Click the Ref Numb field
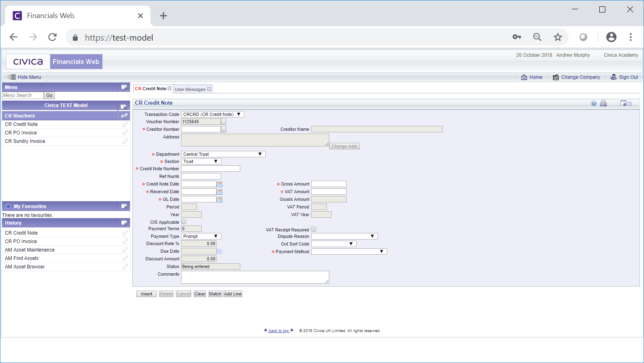This screenshot has height=363, width=644. click(x=201, y=176)
